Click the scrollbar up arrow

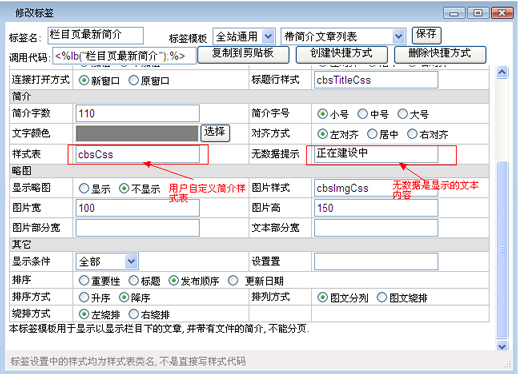click(502, 72)
